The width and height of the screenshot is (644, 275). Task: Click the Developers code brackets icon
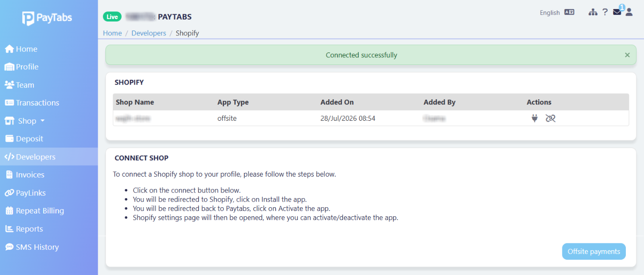[x=9, y=157]
